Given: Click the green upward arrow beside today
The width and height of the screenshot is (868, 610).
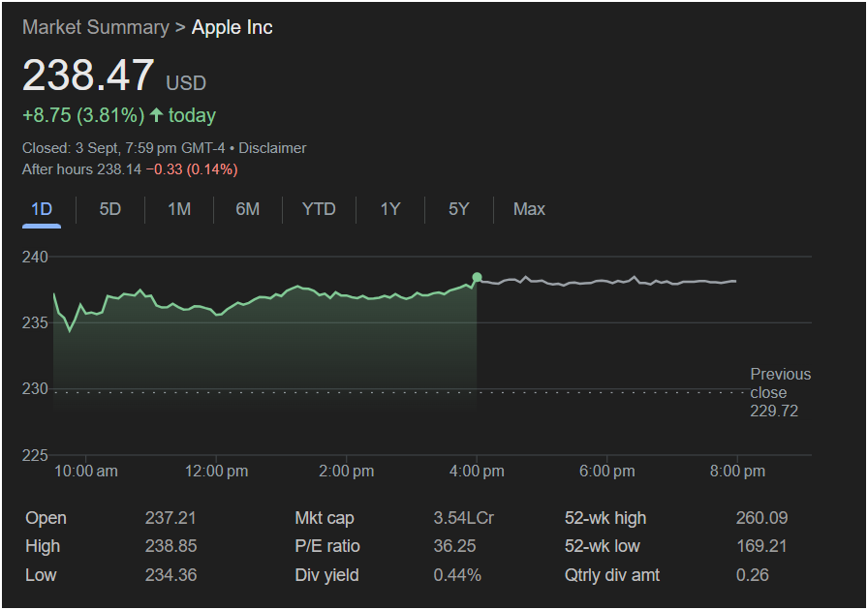Looking at the screenshot, I should pos(157,115).
